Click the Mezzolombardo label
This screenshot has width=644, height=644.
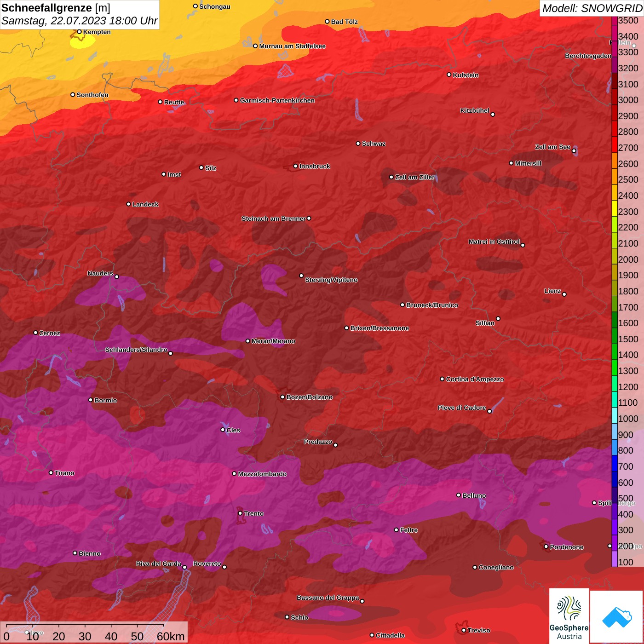tap(262, 474)
